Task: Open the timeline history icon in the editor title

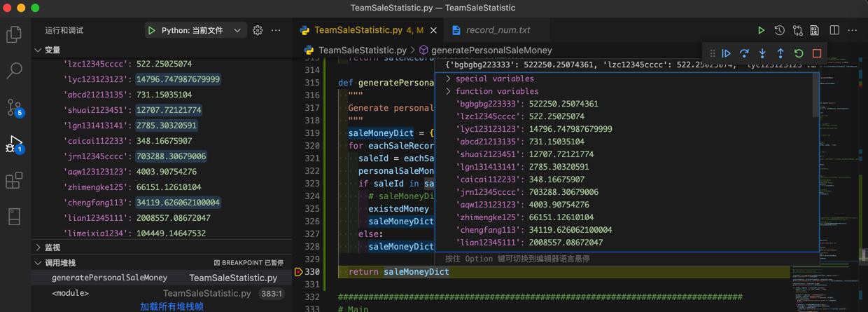Action: tap(779, 30)
